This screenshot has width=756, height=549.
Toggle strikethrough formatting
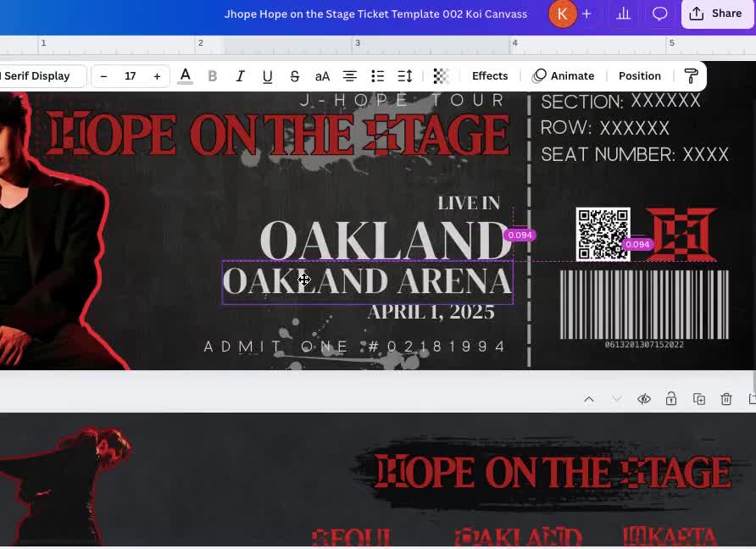click(295, 76)
